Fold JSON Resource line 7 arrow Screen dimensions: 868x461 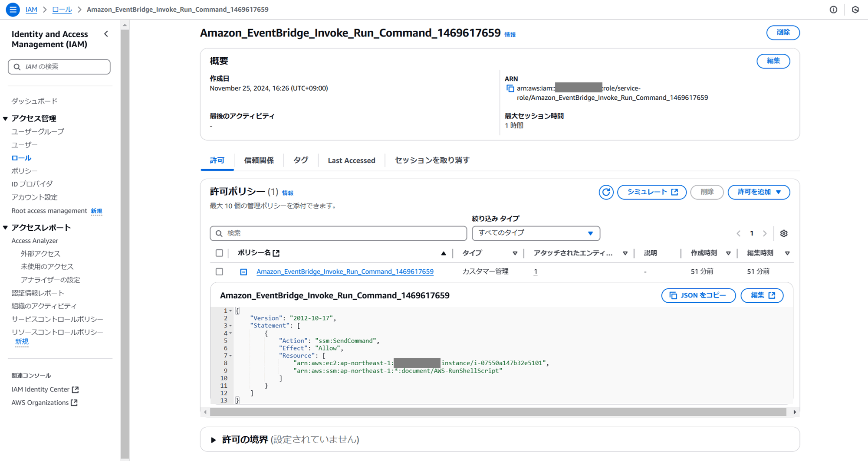[x=230, y=356]
